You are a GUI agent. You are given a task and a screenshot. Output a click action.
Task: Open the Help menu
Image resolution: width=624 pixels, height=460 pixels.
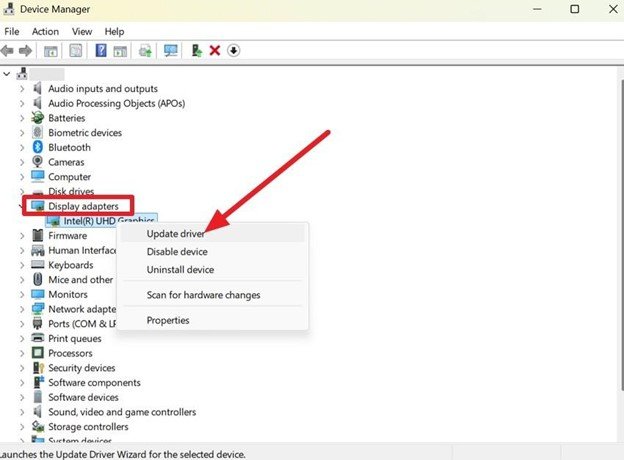click(x=114, y=31)
